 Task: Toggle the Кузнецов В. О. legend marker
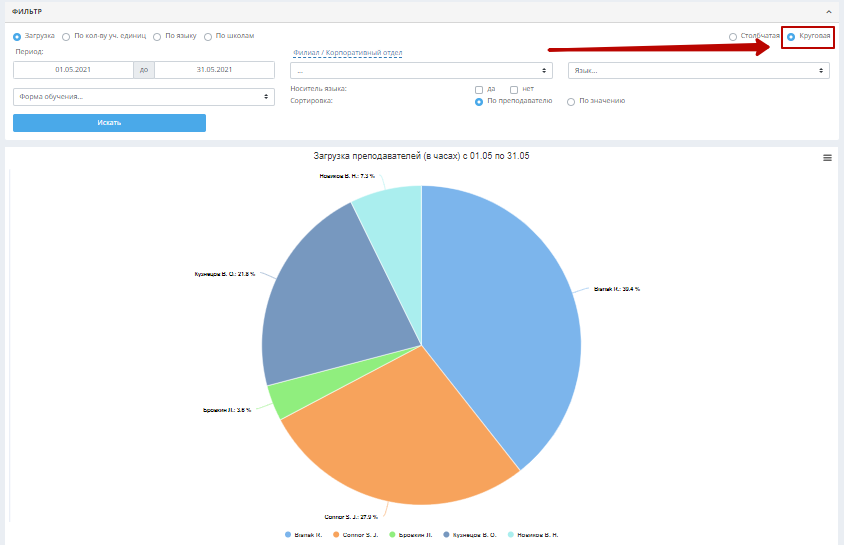pyautogui.click(x=446, y=535)
